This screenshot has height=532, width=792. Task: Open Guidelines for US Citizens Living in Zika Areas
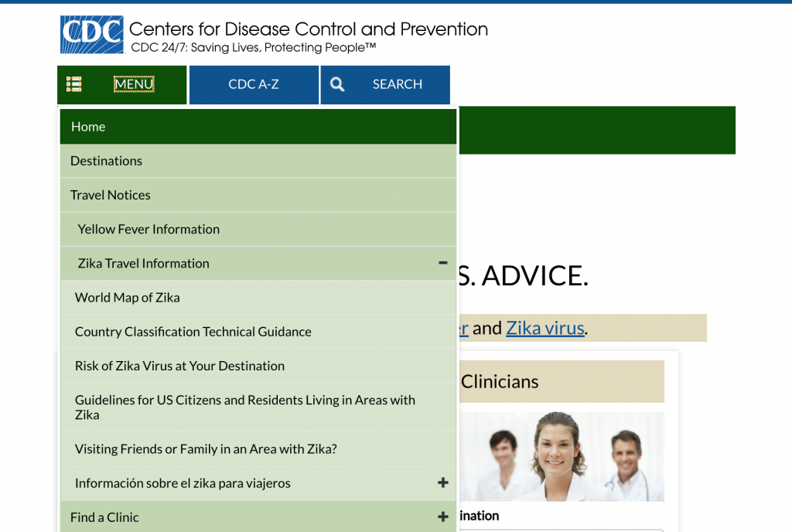pos(244,407)
